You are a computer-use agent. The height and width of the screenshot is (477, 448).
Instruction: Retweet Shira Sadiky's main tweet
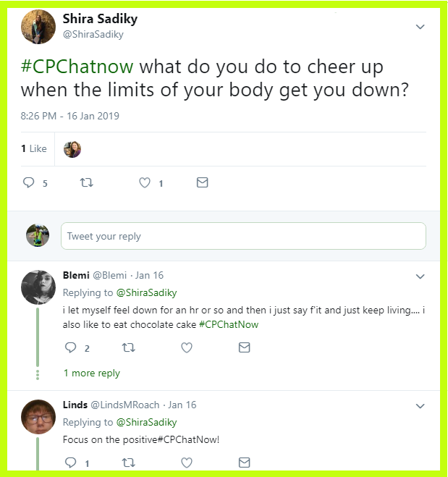(86, 183)
